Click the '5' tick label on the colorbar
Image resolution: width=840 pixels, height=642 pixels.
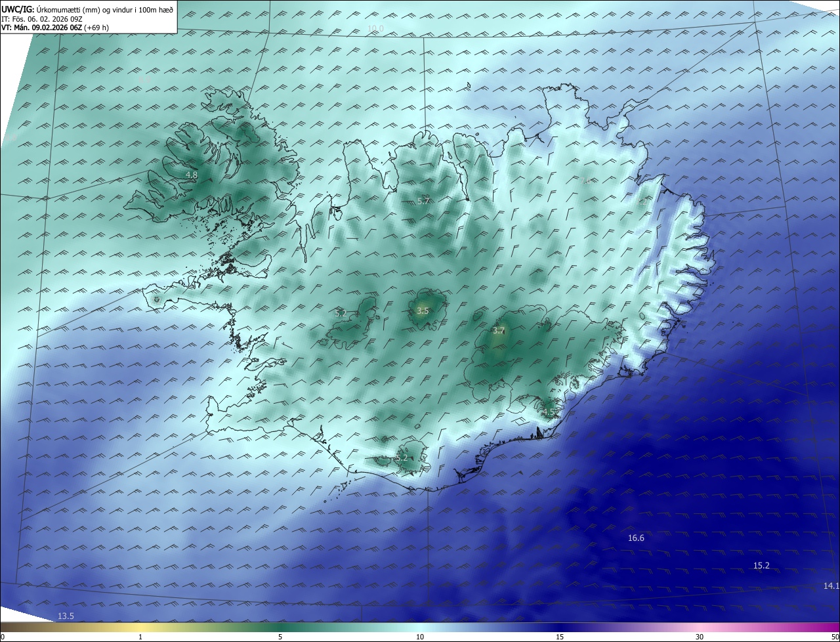click(x=280, y=637)
